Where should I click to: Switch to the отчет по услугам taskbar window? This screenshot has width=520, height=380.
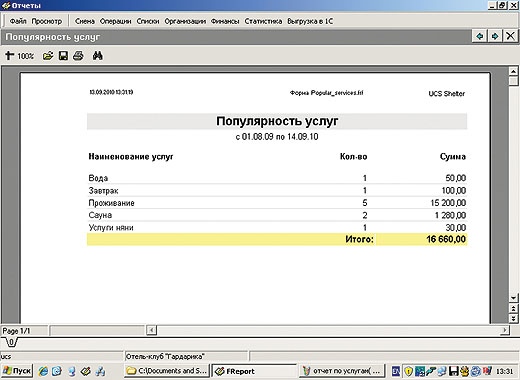point(342,371)
